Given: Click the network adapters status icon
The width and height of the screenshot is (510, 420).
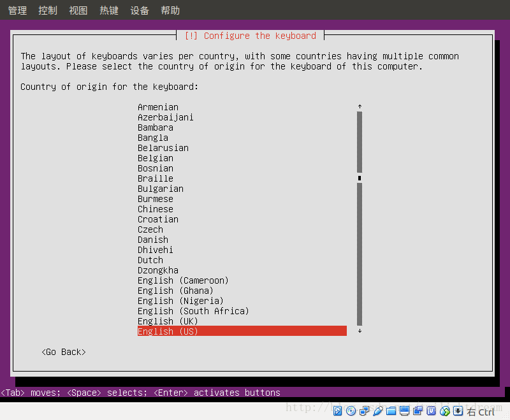Looking at the screenshot, I should pos(444,410).
